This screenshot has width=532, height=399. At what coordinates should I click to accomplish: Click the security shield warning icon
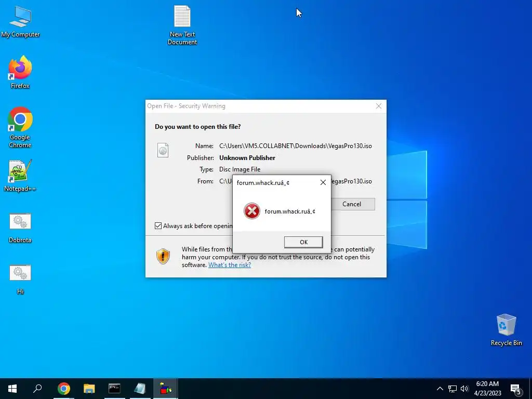click(x=163, y=256)
